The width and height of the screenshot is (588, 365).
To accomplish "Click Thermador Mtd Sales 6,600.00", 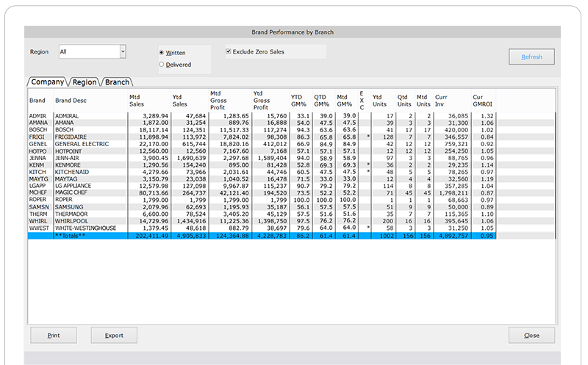I will [x=155, y=214].
